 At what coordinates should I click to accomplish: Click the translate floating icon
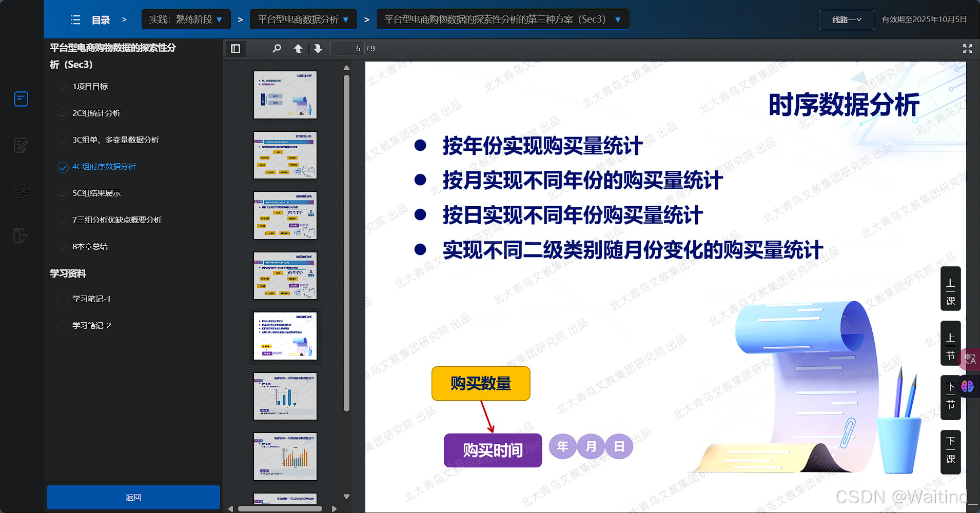pyautogui.click(x=970, y=359)
